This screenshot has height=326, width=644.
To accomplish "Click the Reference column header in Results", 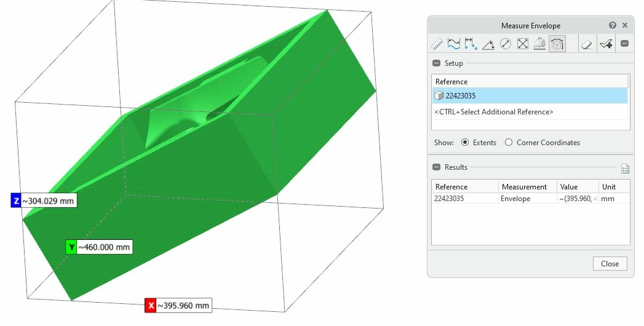I will 465,187.
